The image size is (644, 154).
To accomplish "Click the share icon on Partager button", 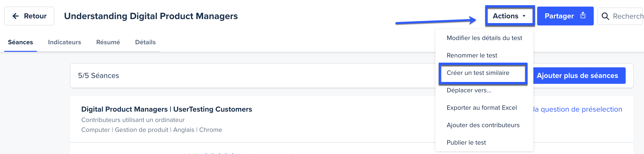I will (583, 15).
